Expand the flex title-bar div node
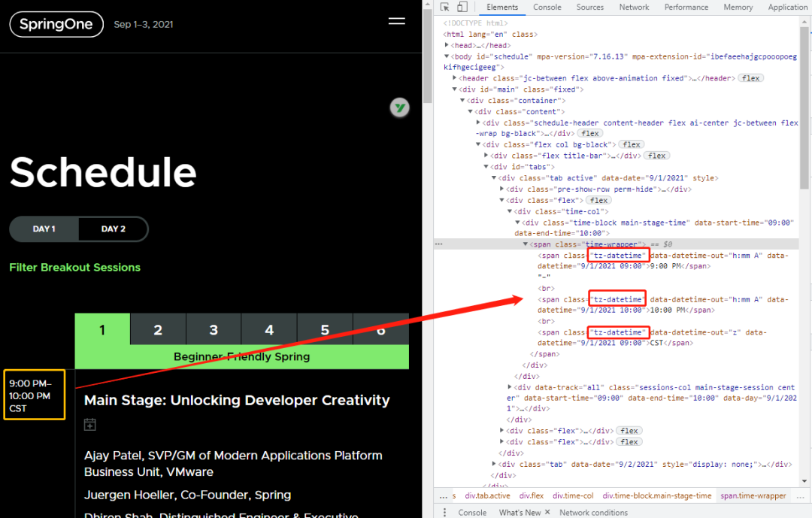 tap(486, 155)
